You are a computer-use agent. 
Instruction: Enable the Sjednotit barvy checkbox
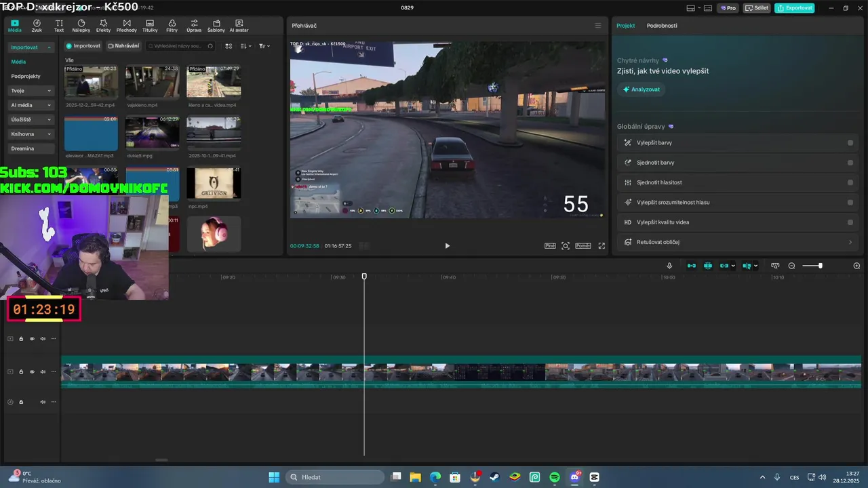[850, 163]
